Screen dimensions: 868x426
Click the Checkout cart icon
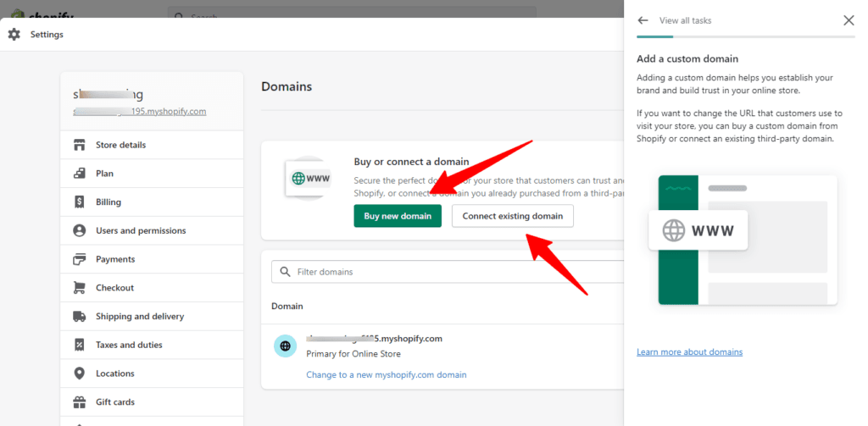click(x=79, y=288)
